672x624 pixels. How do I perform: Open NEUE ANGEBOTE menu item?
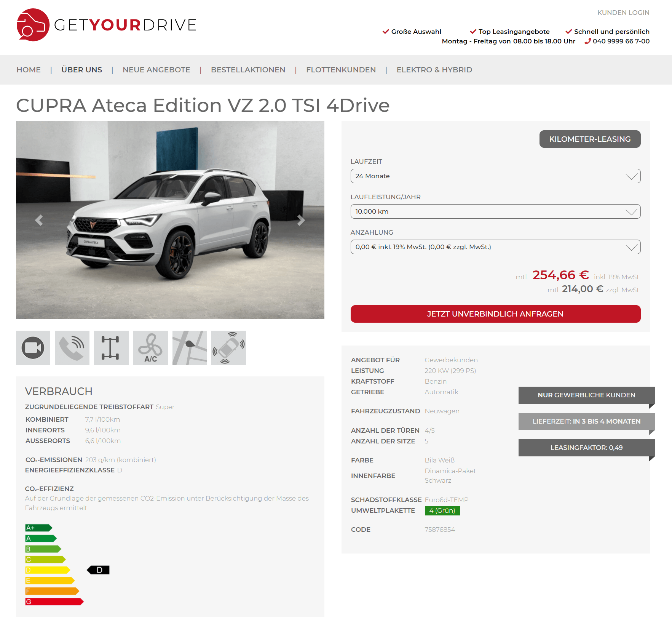click(156, 70)
